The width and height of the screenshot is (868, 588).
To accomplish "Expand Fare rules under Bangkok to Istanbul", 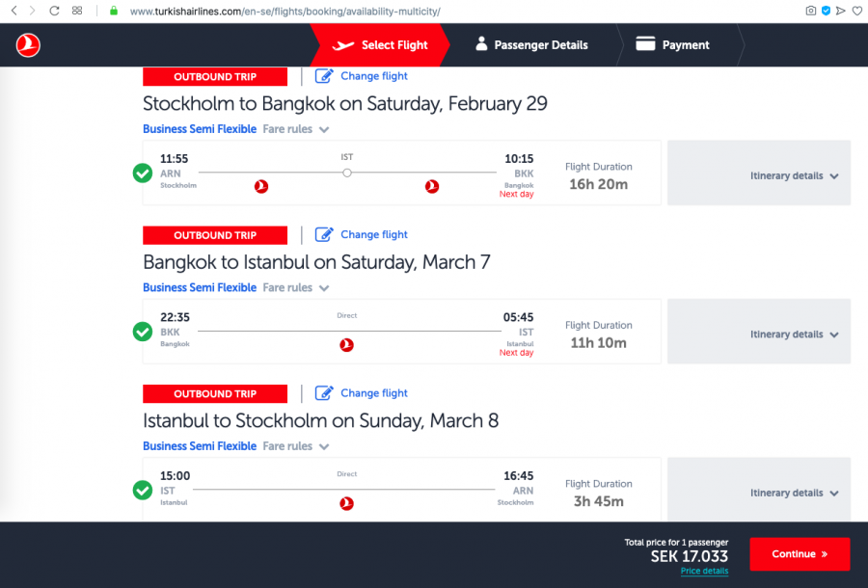I will click(296, 288).
